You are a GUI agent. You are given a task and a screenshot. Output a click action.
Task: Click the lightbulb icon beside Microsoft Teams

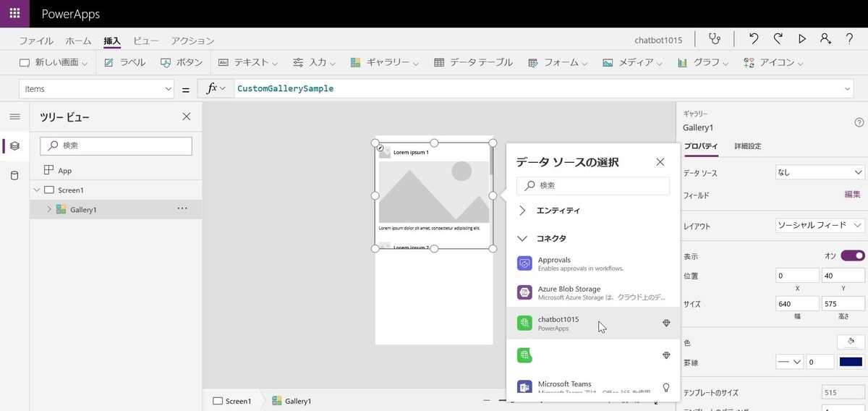click(666, 388)
